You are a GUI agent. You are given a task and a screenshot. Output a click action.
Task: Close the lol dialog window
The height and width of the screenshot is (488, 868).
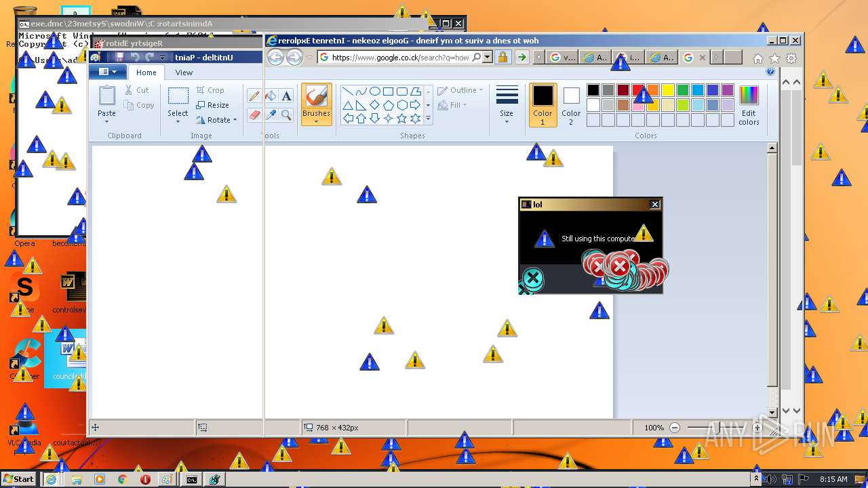point(655,205)
